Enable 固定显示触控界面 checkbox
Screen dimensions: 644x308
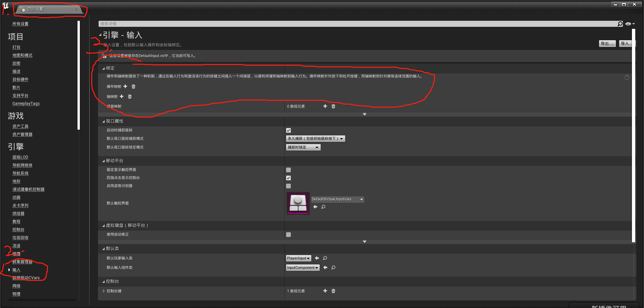pyautogui.click(x=288, y=170)
